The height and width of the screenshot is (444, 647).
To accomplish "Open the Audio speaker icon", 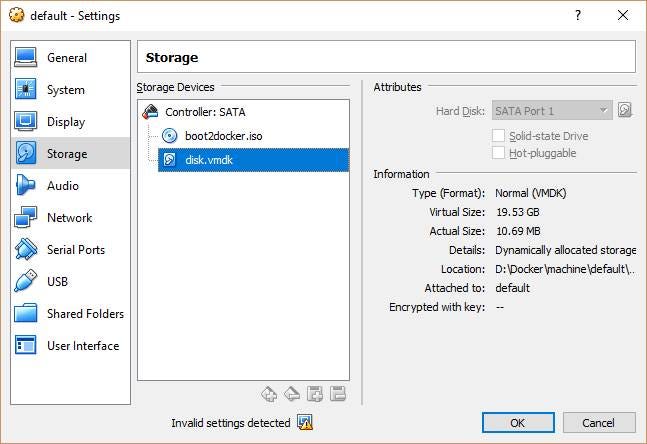I will click(x=26, y=185).
